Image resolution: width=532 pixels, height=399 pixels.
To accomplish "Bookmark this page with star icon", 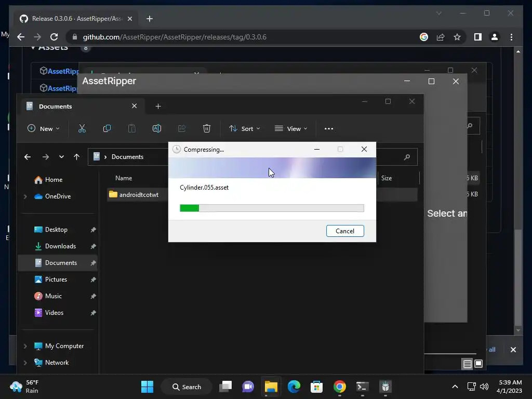I will 457,37.
